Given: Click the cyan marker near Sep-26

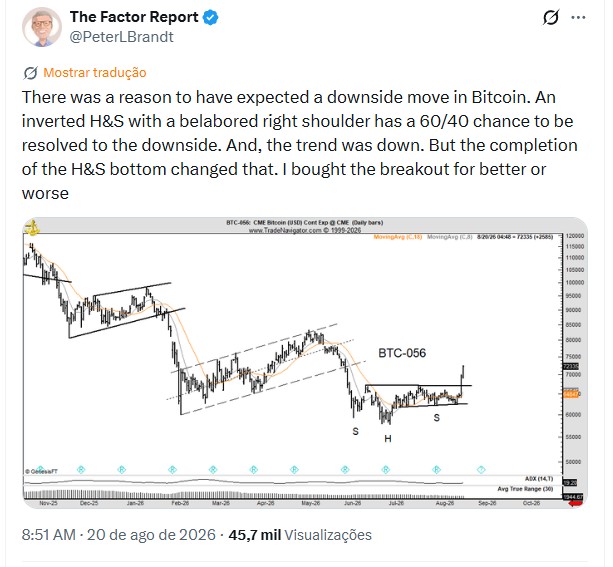Looking at the screenshot, I should 481,469.
